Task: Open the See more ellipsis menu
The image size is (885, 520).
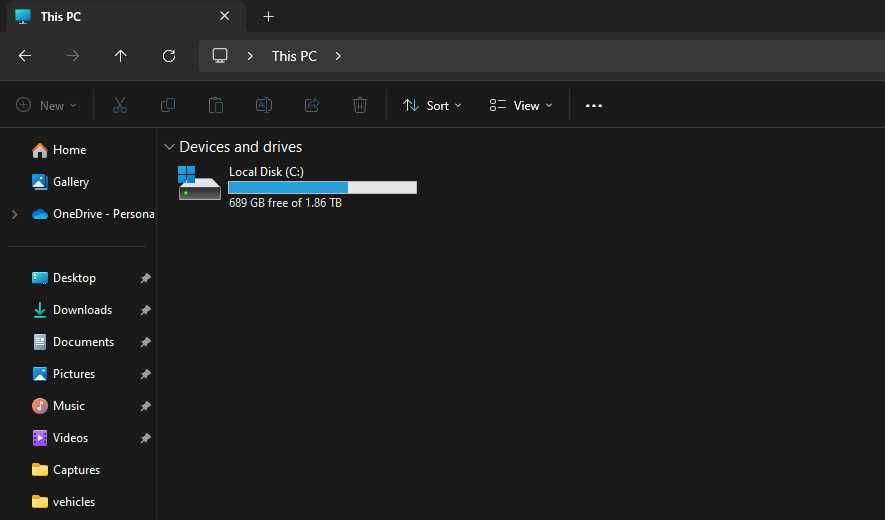Action: [594, 106]
